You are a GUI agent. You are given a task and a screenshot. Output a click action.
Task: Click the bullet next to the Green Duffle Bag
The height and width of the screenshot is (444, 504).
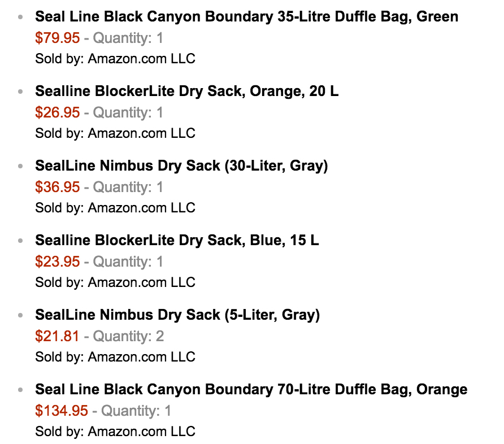coord(20,17)
